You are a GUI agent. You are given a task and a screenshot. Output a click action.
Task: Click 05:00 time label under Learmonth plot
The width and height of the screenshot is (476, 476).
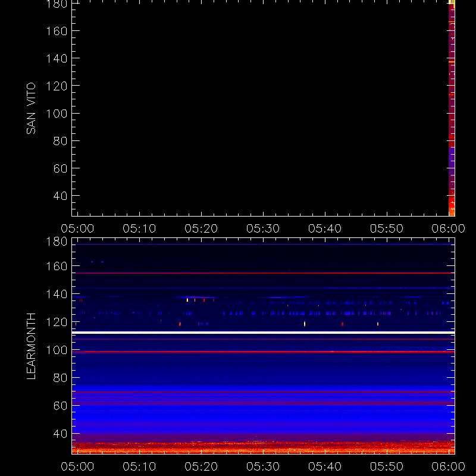click(77, 466)
